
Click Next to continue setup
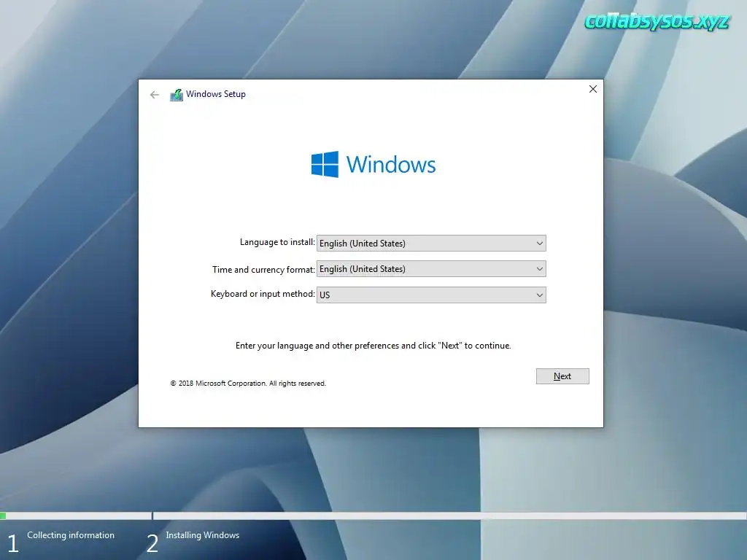(x=562, y=376)
